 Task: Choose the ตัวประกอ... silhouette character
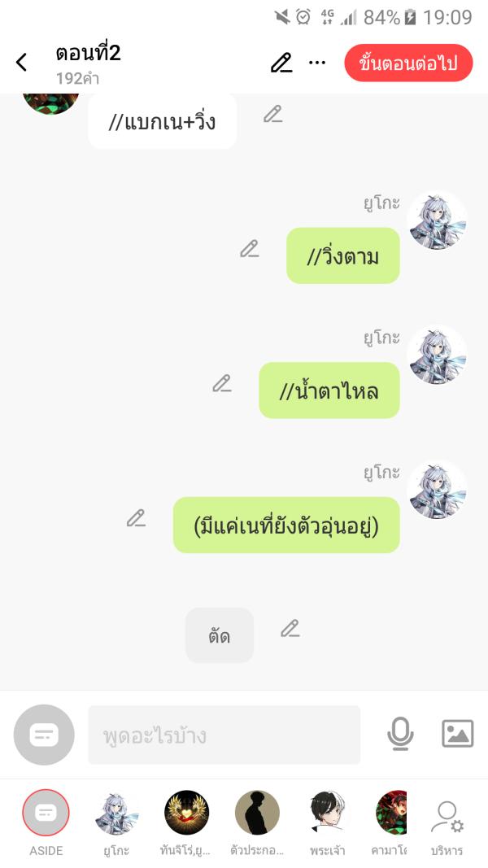[x=257, y=822]
